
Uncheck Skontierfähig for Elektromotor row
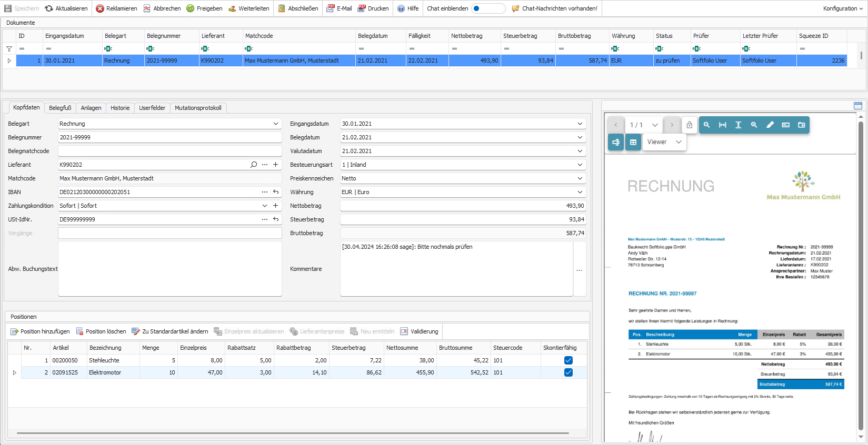(568, 372)
